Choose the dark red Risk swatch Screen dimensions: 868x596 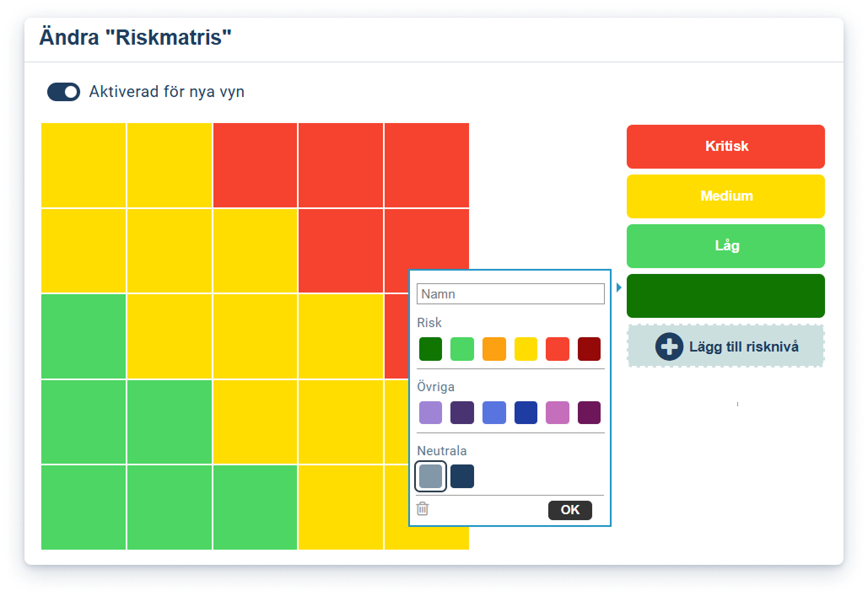coord(589,349)
